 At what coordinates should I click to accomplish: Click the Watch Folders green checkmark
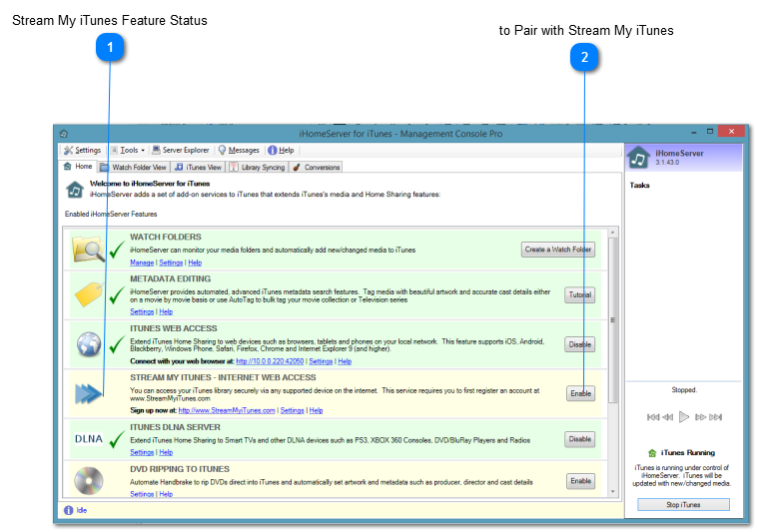pyautogui.click(x=117, y=250)
